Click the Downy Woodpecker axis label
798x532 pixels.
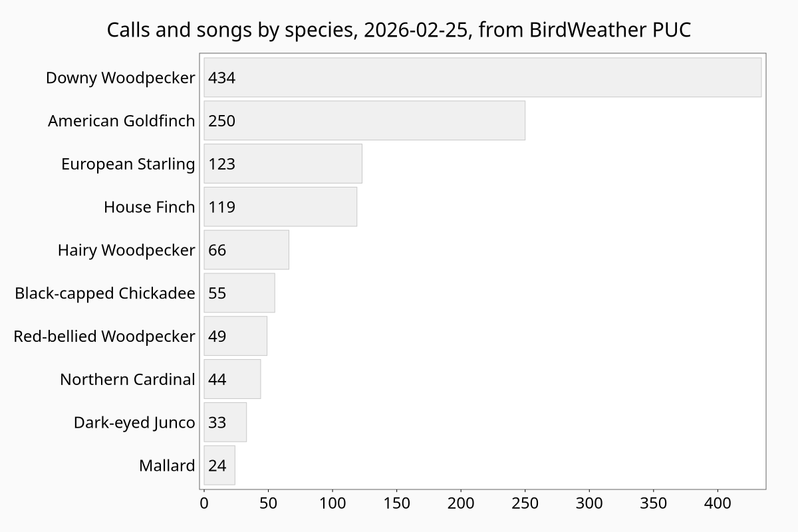(120, 78)
